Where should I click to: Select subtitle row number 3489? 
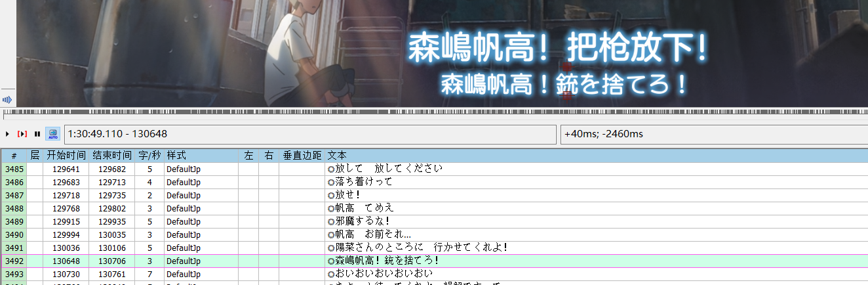click(14, 221)
